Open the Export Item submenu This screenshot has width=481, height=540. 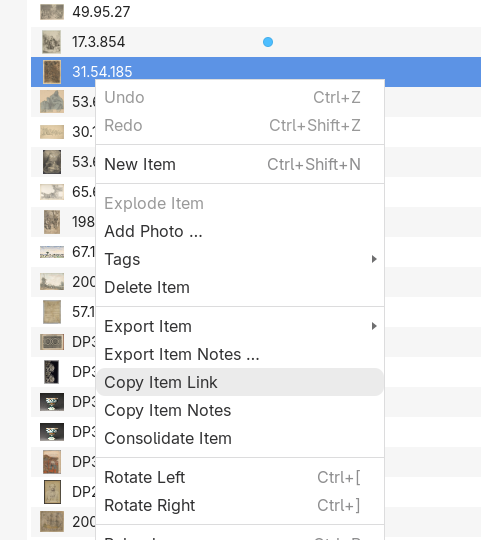[x=240, y=326]
